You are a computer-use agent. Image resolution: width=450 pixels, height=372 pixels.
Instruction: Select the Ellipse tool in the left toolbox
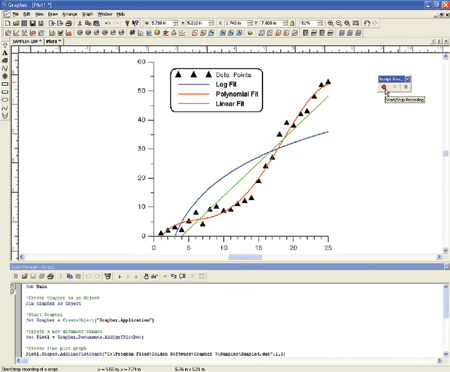5,100
